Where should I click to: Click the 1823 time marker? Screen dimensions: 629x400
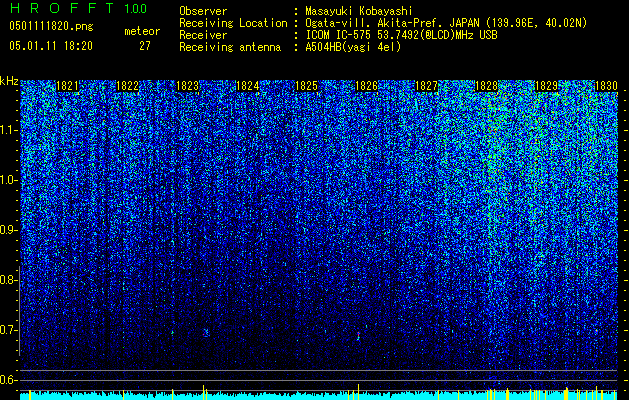click(x=187, y=86)
